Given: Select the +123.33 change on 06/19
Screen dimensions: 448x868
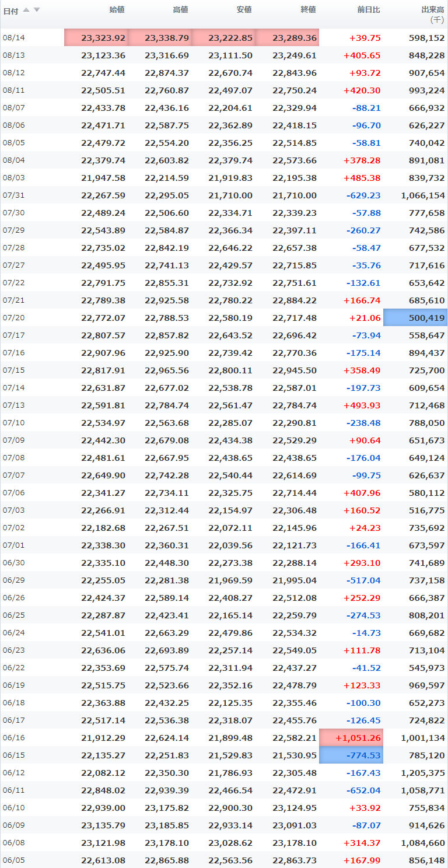Looking at the screenshot, I should pyautogui.click(x=362, y=685).
